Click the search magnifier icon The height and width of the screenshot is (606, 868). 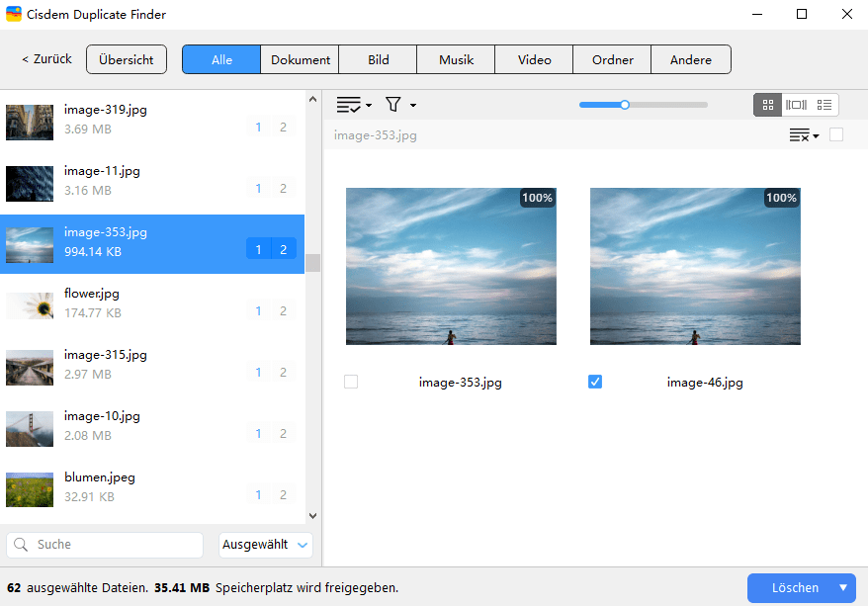click(21, 545)
